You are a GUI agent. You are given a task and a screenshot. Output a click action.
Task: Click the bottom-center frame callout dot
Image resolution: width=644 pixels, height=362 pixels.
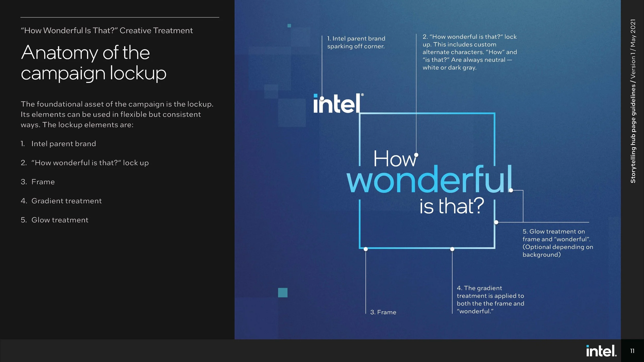[452, 249]
